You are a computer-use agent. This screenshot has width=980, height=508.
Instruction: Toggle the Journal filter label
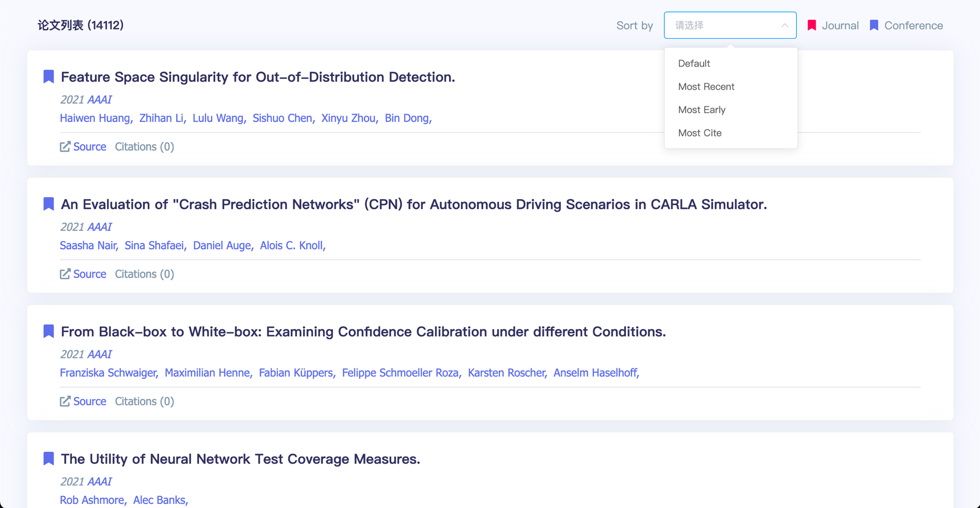pos(840,26)
